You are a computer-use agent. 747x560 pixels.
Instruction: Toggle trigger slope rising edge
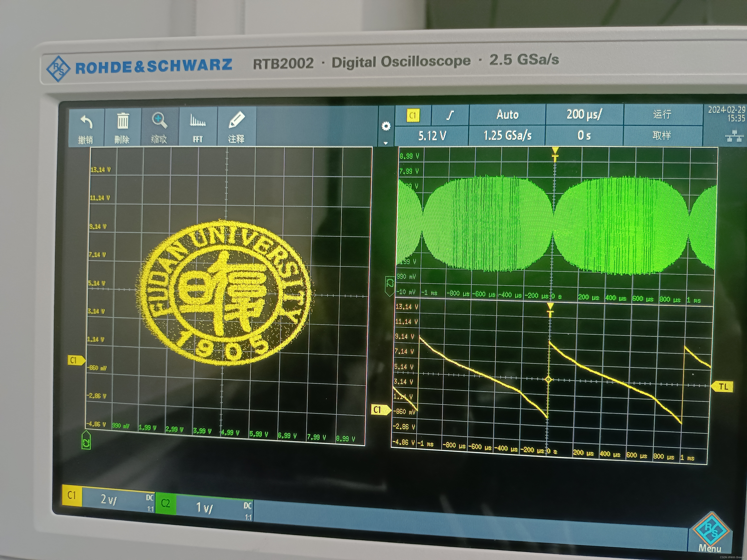pyautogui.click(x=450, y=115)
